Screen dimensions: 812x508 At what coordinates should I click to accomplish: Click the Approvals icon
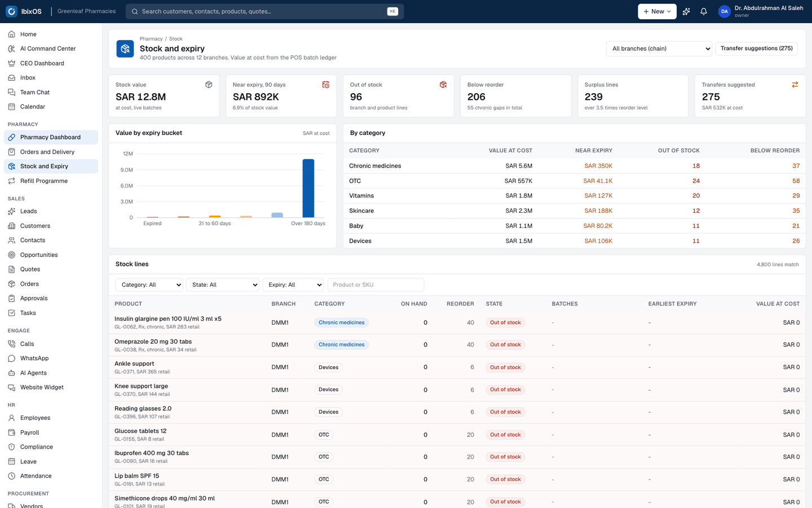(11, 299)
